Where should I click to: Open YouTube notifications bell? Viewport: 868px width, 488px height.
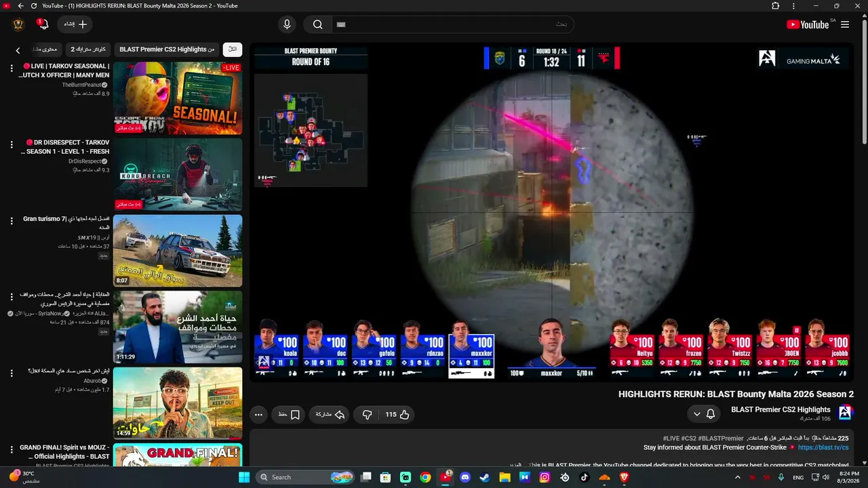pyautogui.click(x=42, y=24)
